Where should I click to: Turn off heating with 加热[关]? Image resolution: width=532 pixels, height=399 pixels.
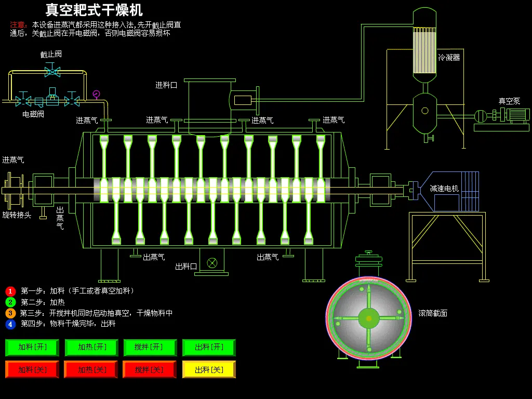tap(91, 369)
